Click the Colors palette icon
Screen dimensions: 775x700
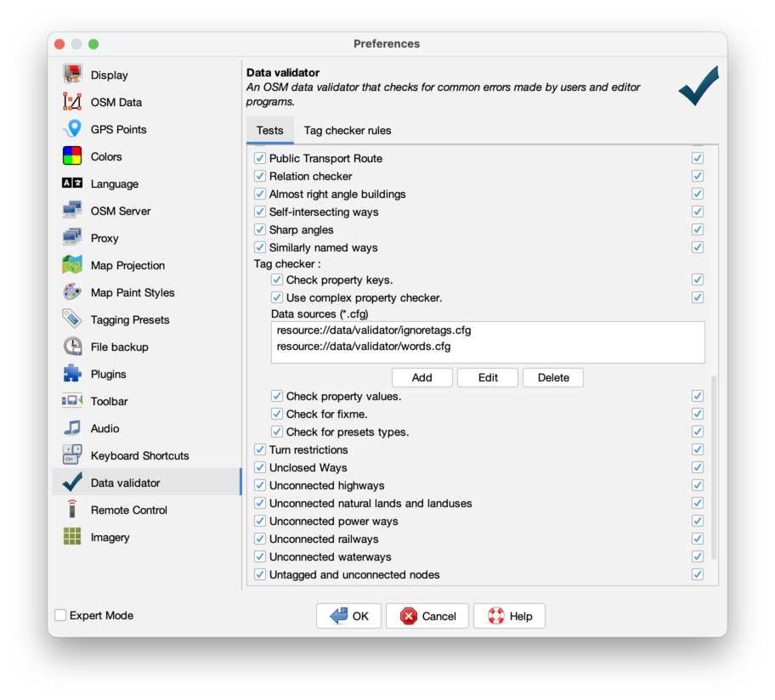coord(72,156)
